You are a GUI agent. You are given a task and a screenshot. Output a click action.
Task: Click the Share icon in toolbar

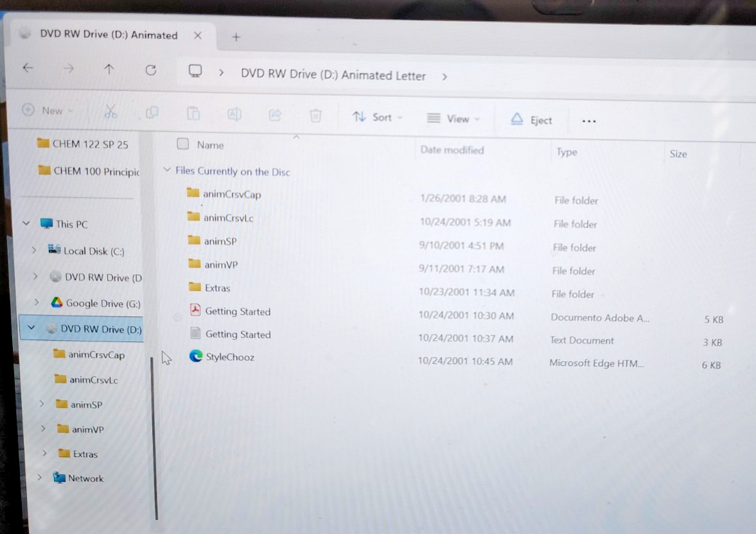coord(275,115)
